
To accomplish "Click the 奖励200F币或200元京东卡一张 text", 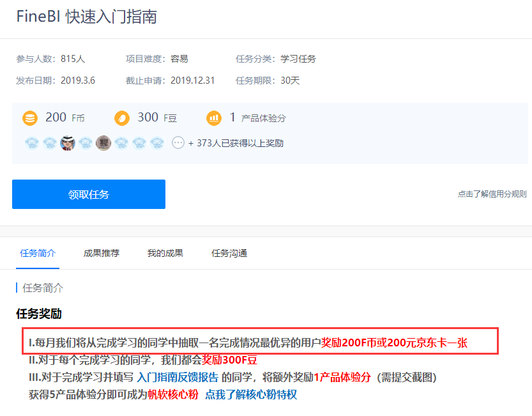I will pyautogui.click(x=394, y=343).
